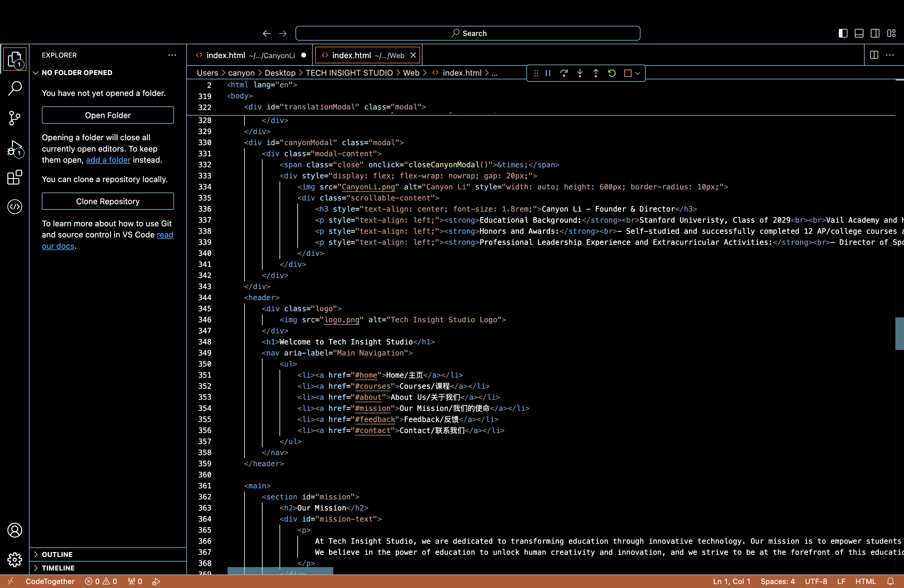
Task: Grab the debug toolbar drag handle
Action: coord(536,73)
